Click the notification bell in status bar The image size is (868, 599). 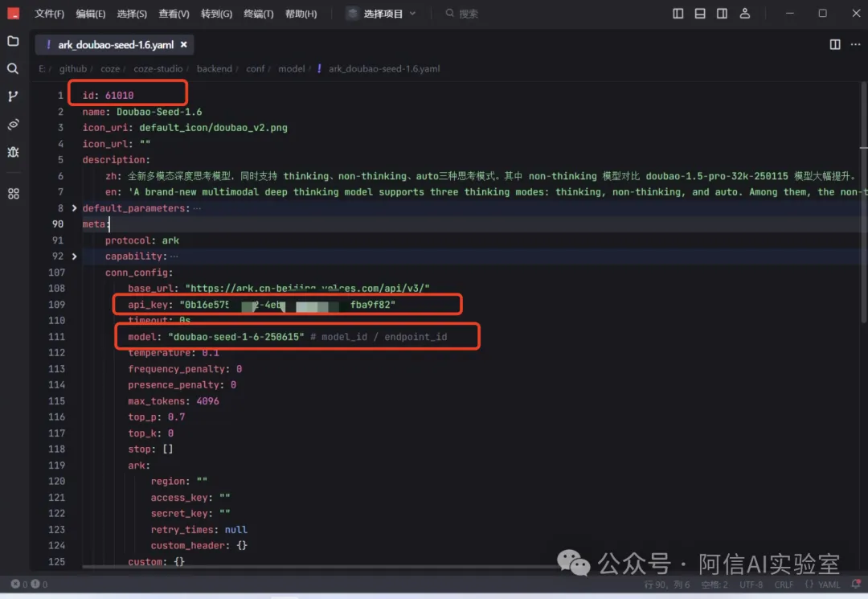(856, 585)
